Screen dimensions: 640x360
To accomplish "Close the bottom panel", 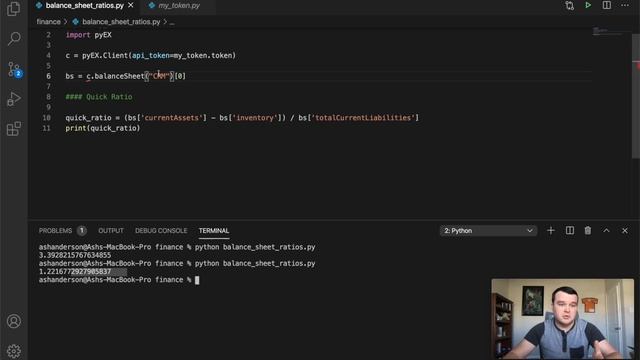I will pyautogui.click(x=624, y=231).
